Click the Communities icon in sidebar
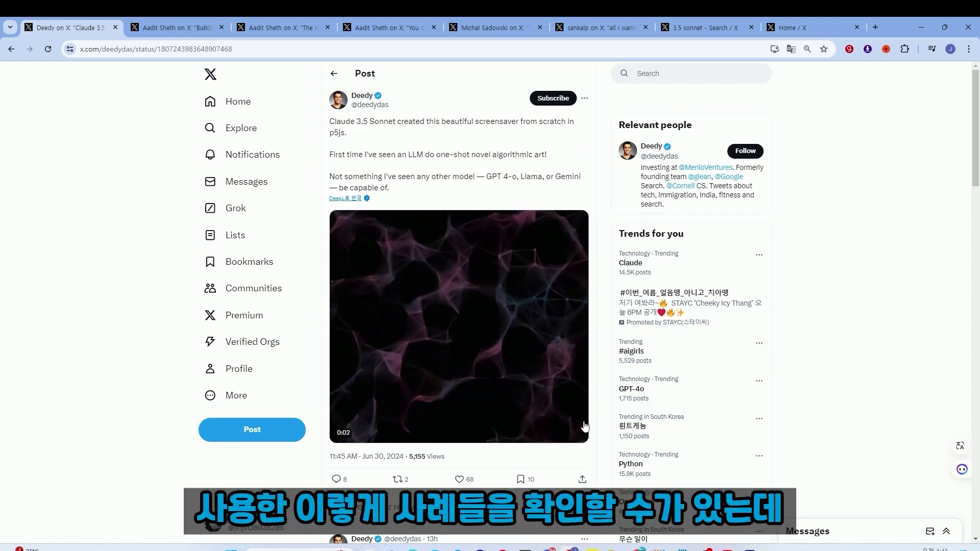Screen dimensions: 980x551 pos(210,288)
